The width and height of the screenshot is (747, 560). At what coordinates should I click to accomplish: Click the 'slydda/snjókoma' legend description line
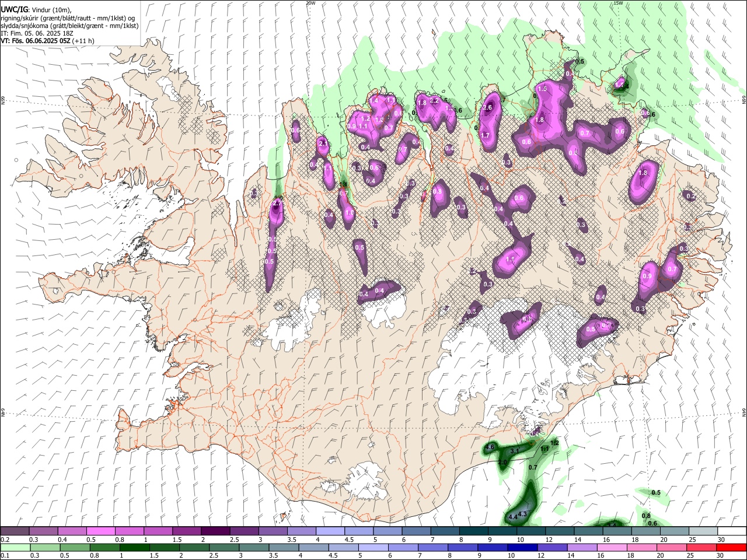pos(69,26)
